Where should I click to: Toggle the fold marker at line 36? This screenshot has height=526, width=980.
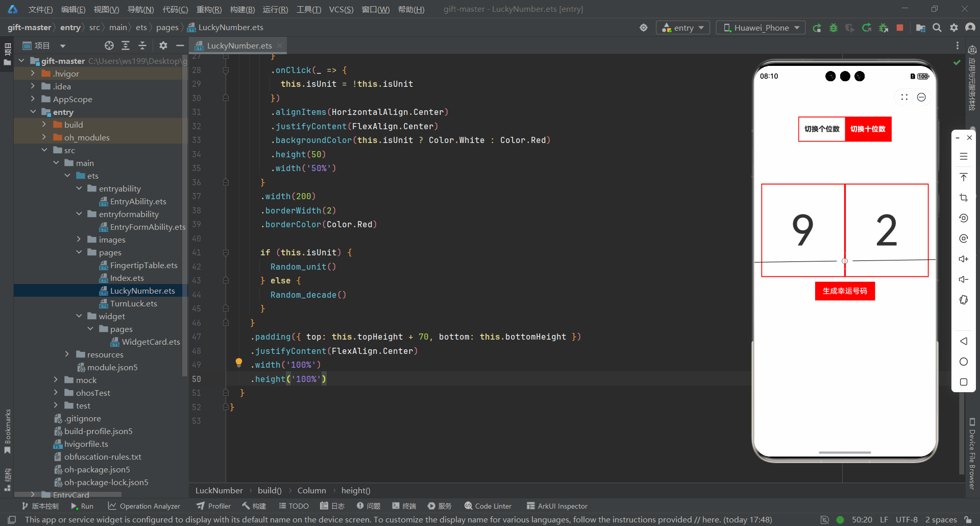click(x=226, y=182)
